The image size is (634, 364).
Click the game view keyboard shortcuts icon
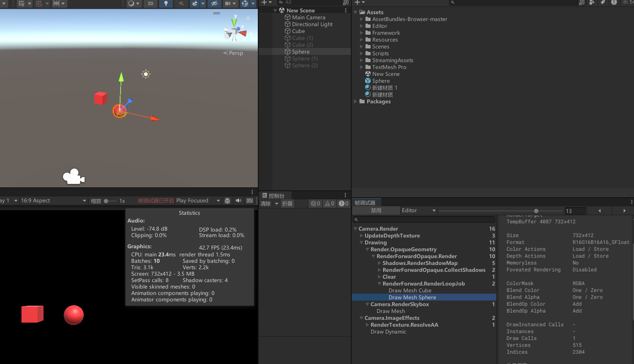[250, 201]
